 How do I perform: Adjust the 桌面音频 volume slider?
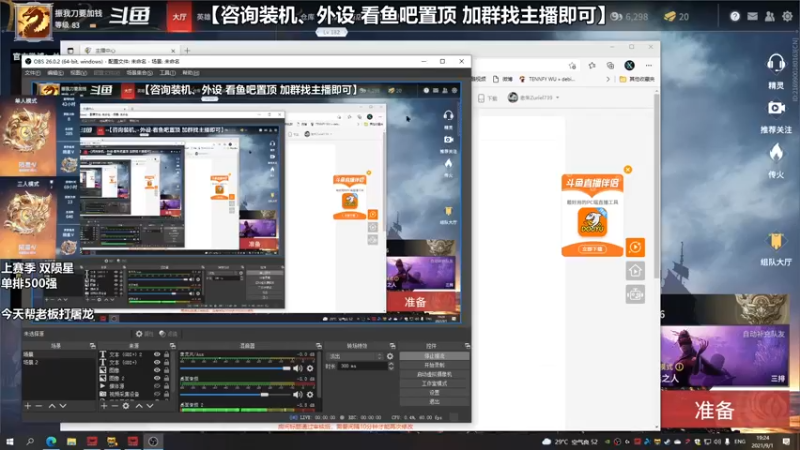pyautogui.click(x=235, y=394)
